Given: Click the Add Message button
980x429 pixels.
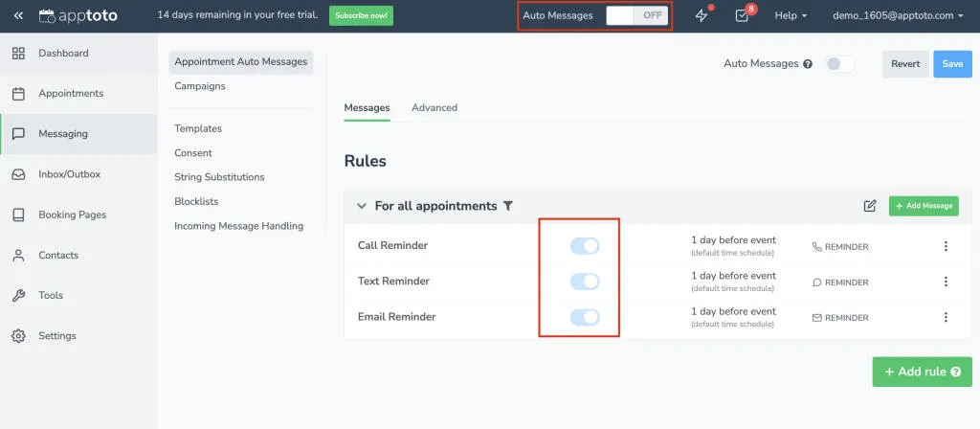Looking at the screenshot, I should (924, 206).
